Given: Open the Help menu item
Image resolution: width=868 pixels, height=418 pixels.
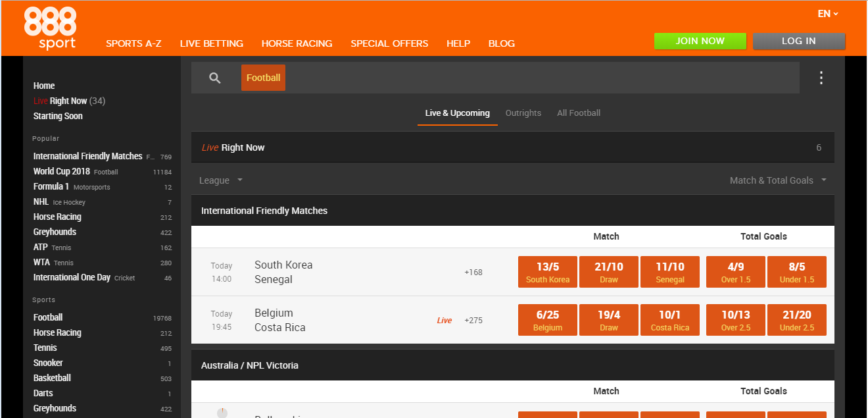Looking at the screenshot, I should (458, 43).
